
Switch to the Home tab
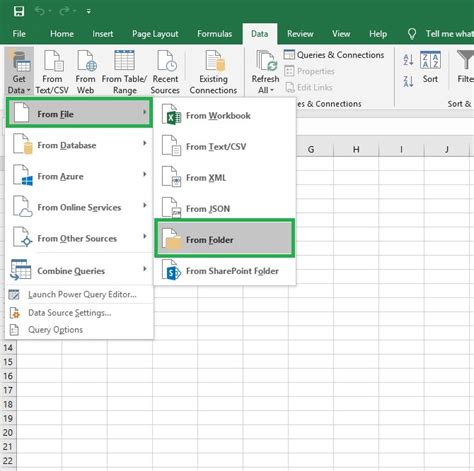pos(62,34)
